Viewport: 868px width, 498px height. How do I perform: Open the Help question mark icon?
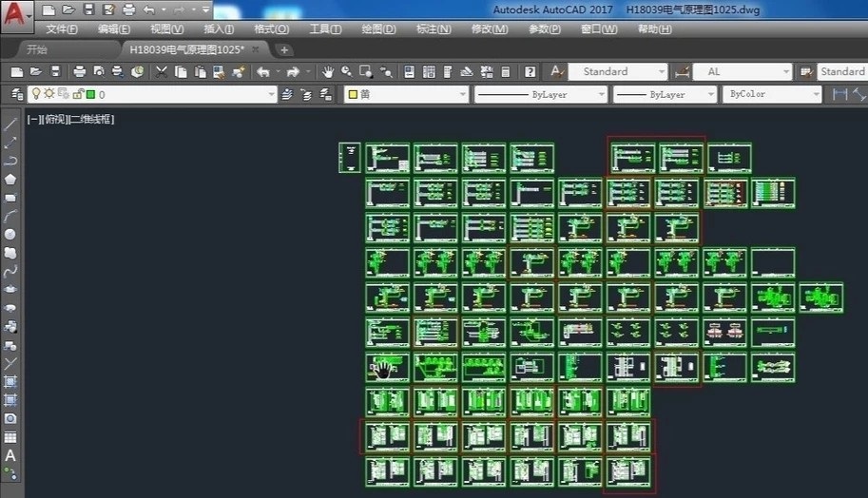(x=530, y=71)
